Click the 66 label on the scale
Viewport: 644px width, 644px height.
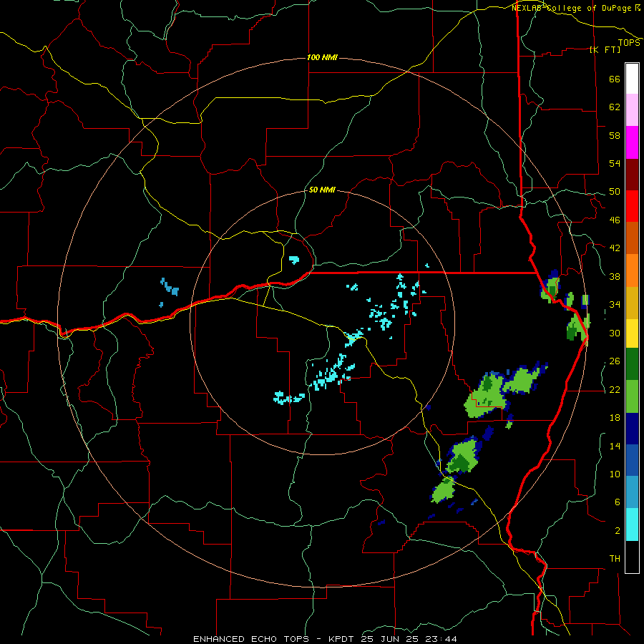click(615, 79)
